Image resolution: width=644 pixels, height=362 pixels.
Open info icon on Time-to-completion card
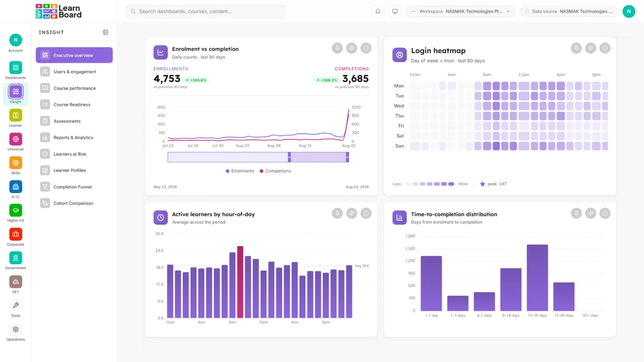coord(605,213)
